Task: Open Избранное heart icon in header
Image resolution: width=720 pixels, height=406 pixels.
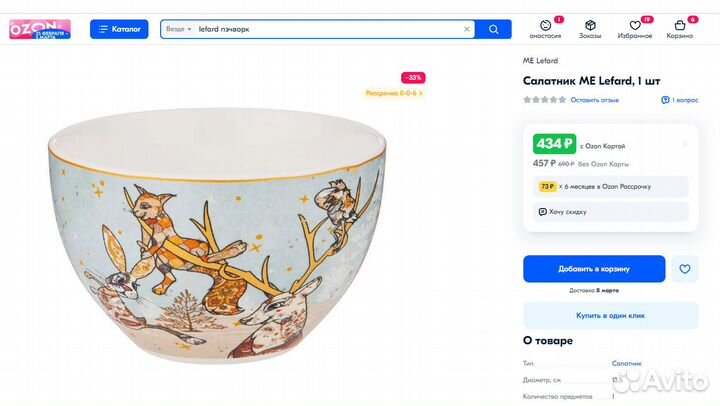Action: click(x=635, y=25)
